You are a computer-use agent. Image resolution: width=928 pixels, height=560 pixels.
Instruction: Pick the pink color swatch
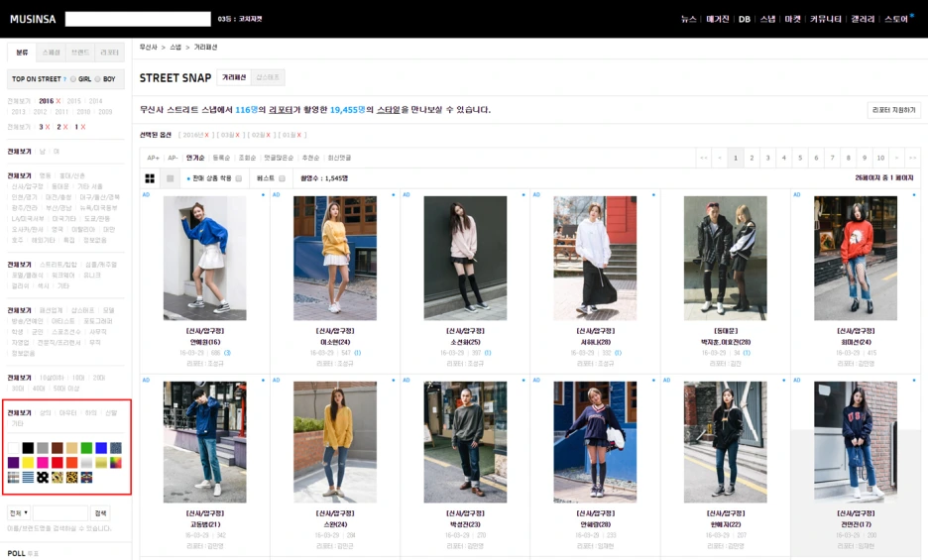pos(43,462)
